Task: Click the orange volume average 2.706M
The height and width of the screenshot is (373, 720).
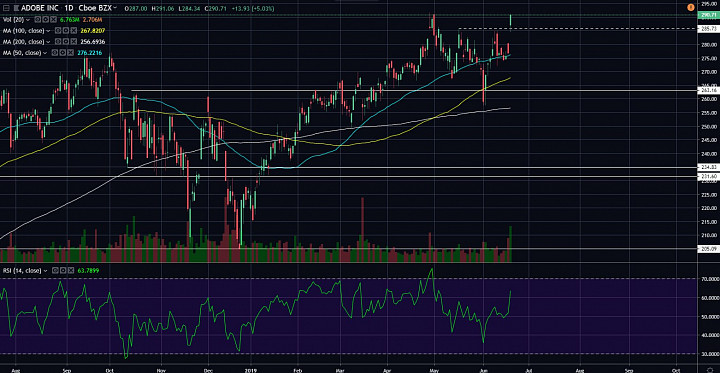Action: 92,20
